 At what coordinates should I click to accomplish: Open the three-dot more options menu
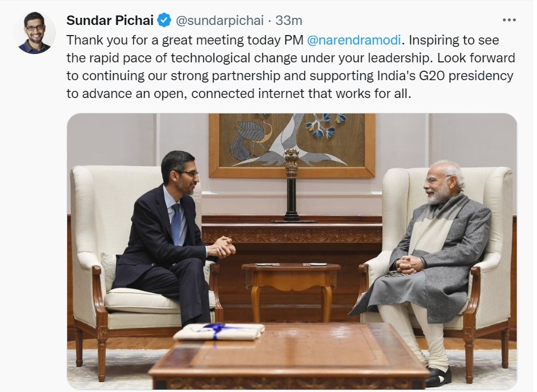pyautogui.click(x=509, y=20)
